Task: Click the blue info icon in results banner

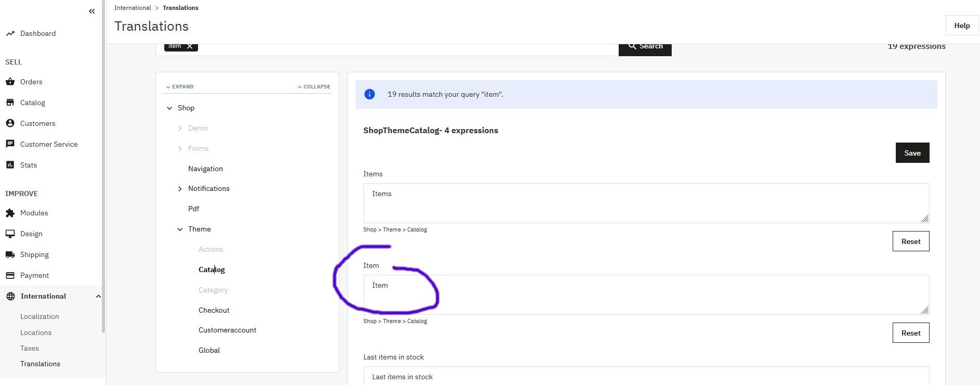Action: click(x=370, y=94)
